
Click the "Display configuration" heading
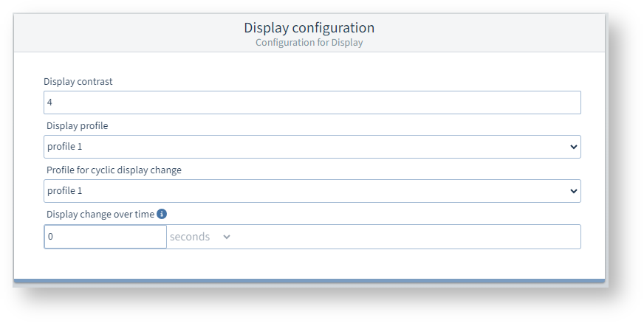pyautogui.click(x=309, y=28)
